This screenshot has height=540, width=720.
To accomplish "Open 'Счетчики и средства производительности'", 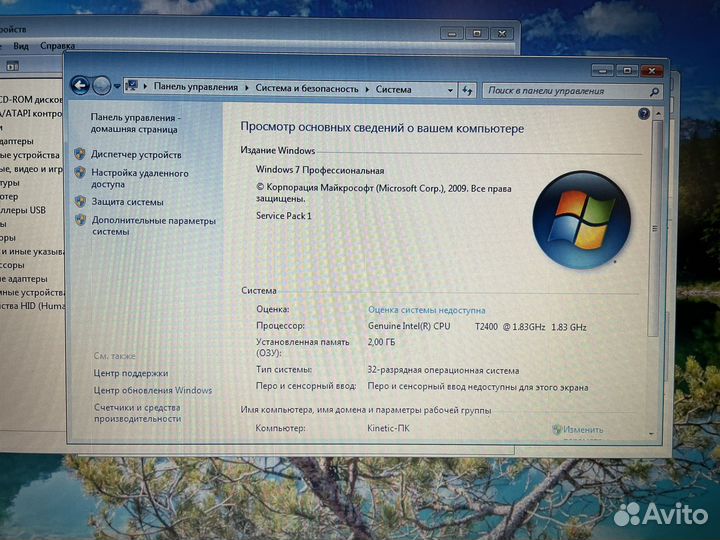I will pyautogui.click(x=137, y=413).
